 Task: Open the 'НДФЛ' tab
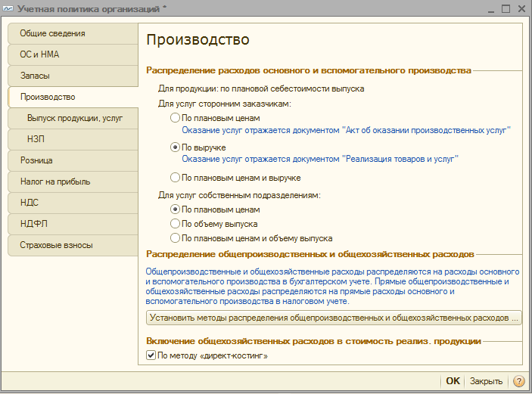[73, 224]
